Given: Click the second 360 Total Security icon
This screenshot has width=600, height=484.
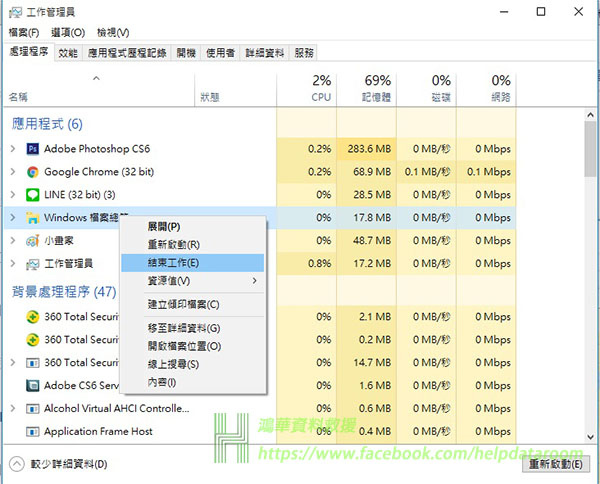Looking at the screenshot, I should pyautogui.click(x=33, y=340).
